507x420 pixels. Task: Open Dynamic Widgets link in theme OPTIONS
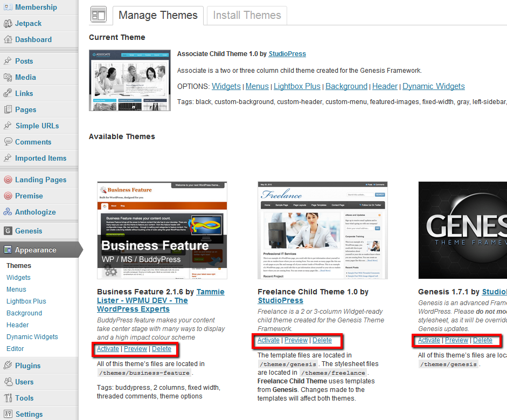pyautogui.click(x=434, y=86)
